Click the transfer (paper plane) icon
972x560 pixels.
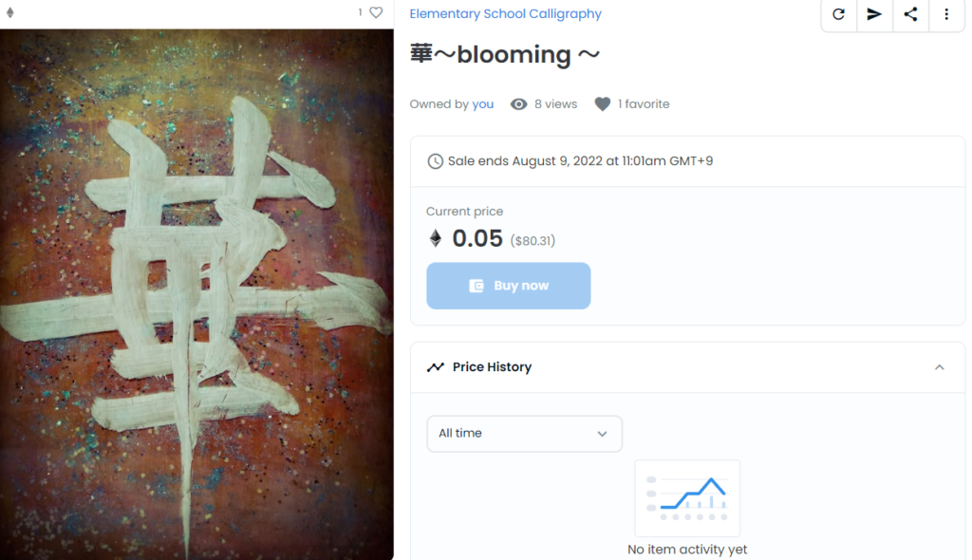coord(874,14)
